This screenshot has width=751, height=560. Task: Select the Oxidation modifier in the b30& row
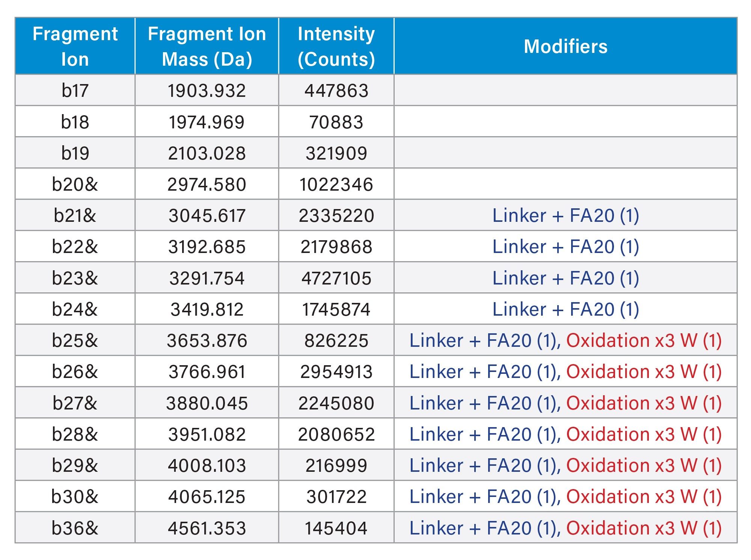[x=644, y=497]
